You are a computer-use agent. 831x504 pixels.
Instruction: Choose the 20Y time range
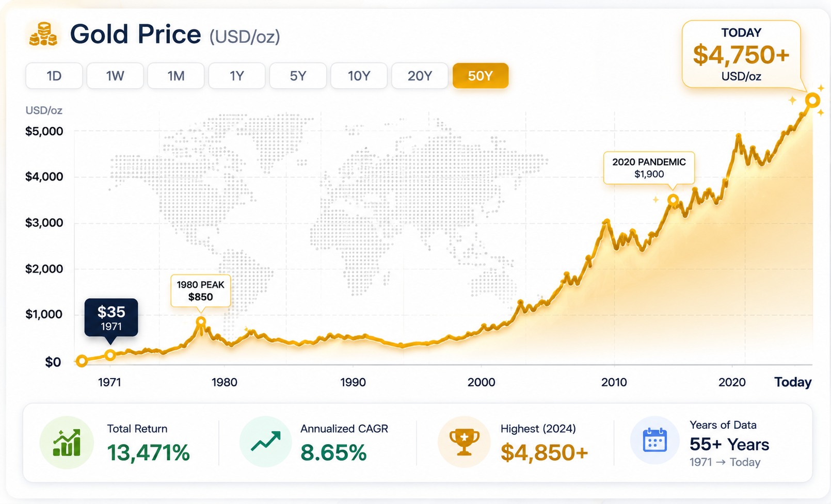[420, 76]
